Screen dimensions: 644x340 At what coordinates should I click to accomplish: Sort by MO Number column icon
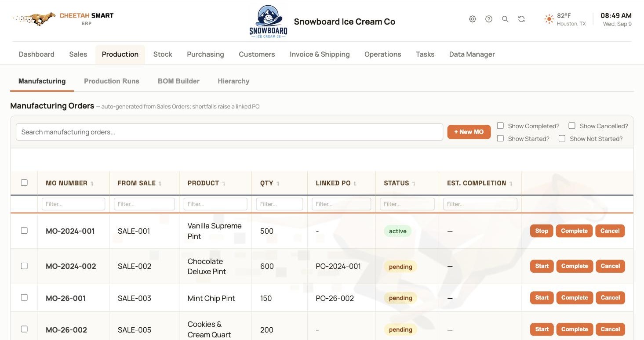92,184
